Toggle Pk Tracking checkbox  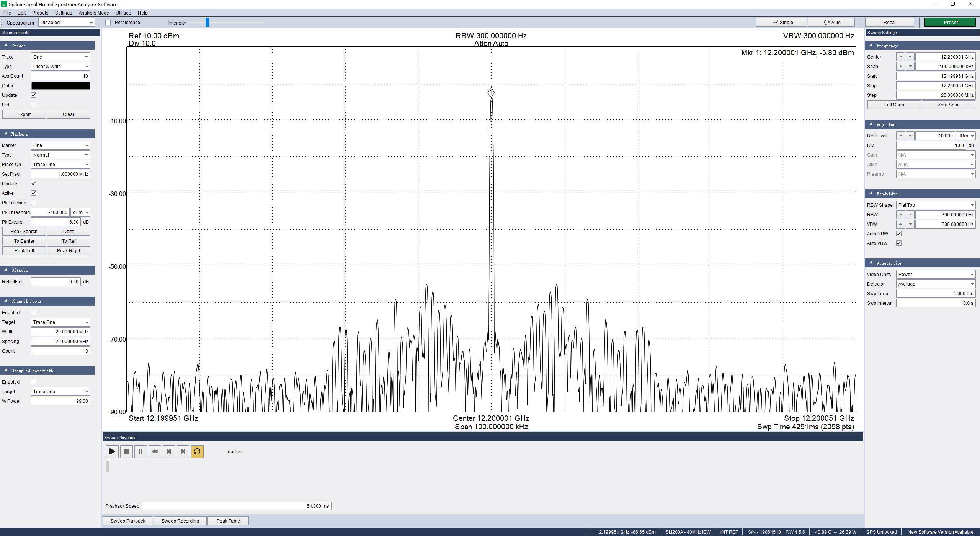point(34,203)
